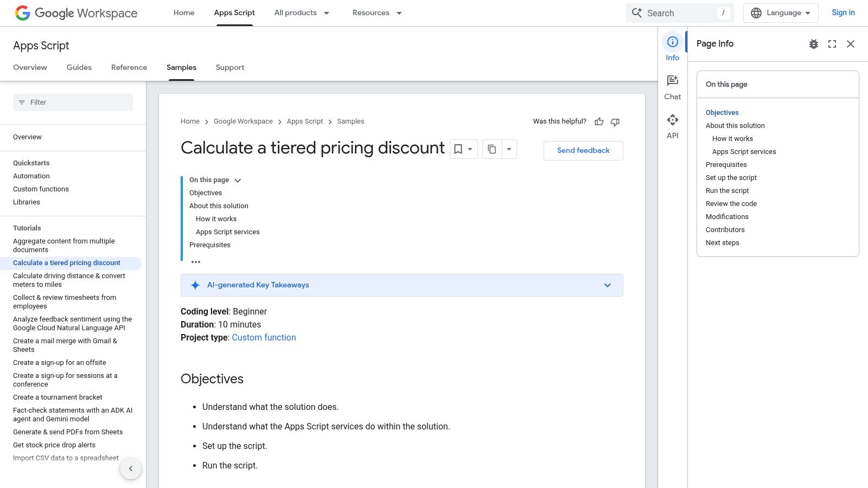Viewport: 868px width, 488px height.
Task: Select the Info panel icon
Action: tap(672, 47)
